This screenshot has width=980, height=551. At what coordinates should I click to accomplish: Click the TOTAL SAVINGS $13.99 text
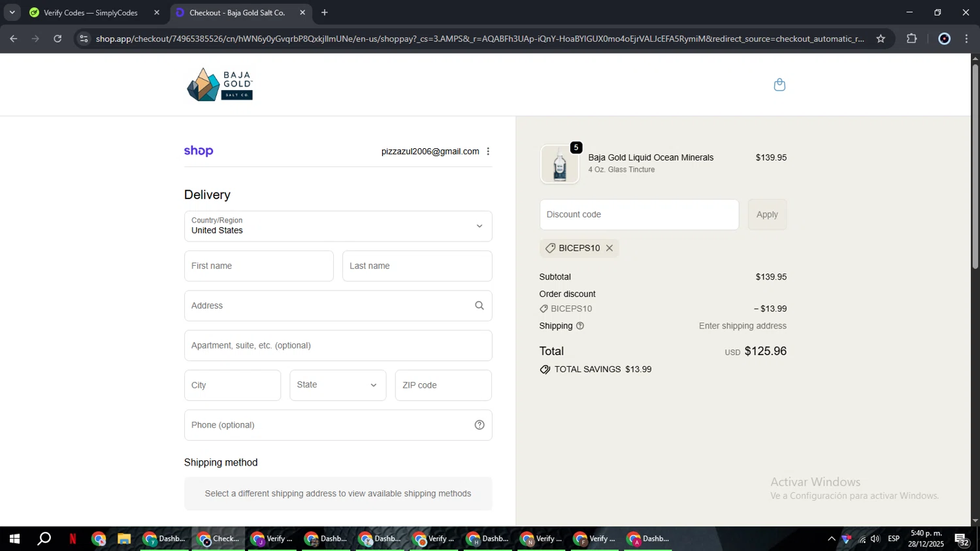pyautogui.click(x=602, y=370)
